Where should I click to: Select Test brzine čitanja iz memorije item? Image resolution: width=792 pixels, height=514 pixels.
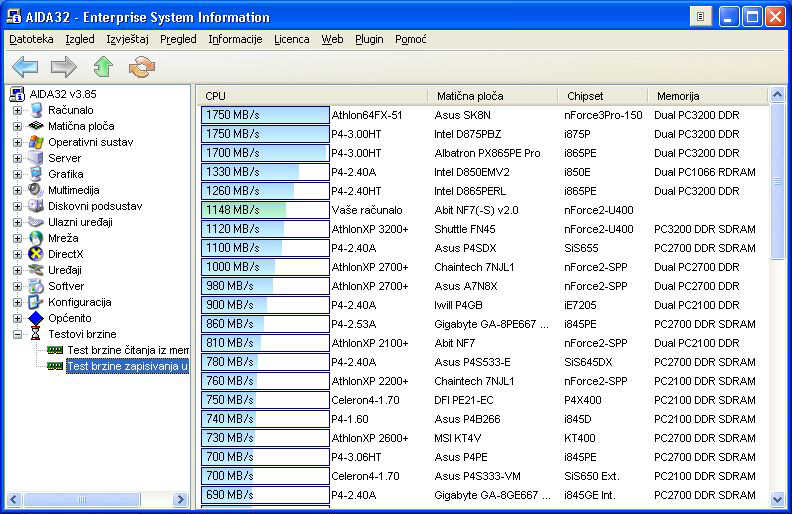(127, 350)
